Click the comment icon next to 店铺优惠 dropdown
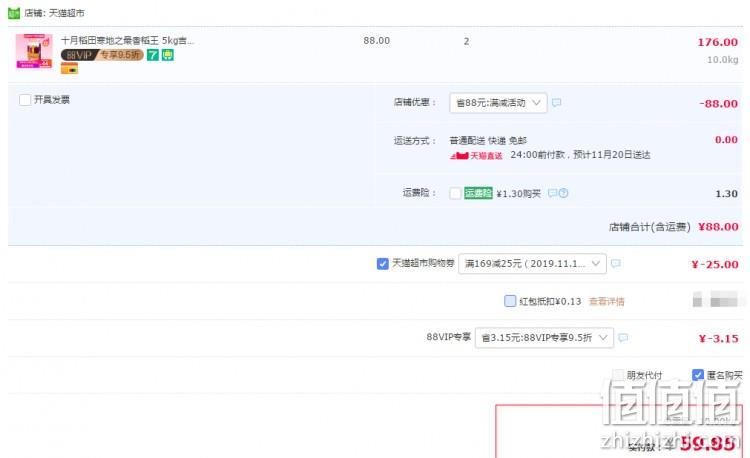 (556, 102)
